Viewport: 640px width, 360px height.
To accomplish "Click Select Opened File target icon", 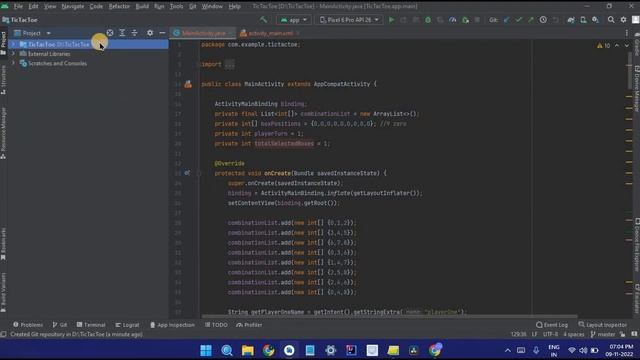I will point(110,33).
